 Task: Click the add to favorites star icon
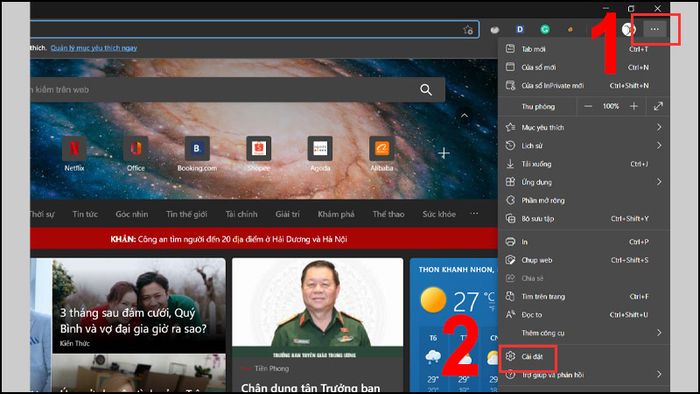pyautogui.click(x=468, y=30)
